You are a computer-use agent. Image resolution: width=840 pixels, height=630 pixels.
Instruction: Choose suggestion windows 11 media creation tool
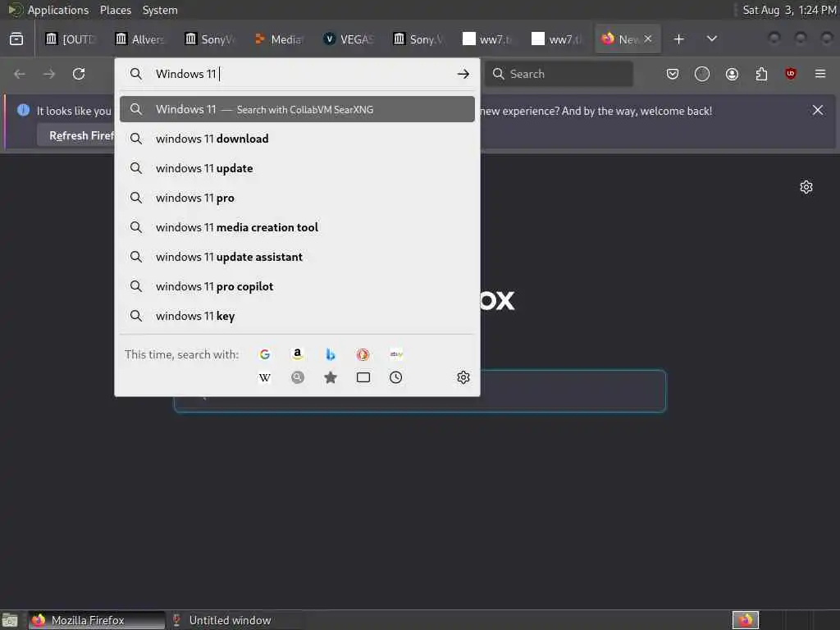pos(297,227)
